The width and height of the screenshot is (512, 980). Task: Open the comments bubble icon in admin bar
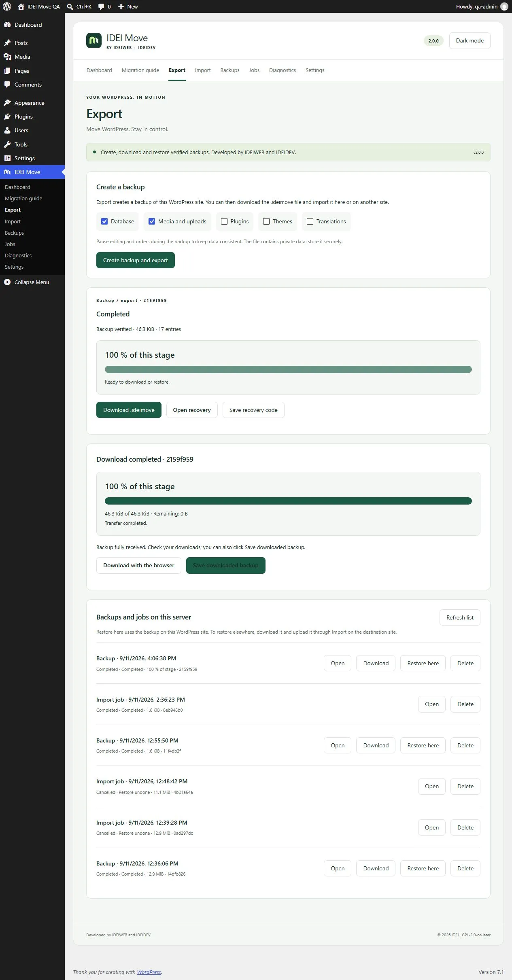(101, 6)
